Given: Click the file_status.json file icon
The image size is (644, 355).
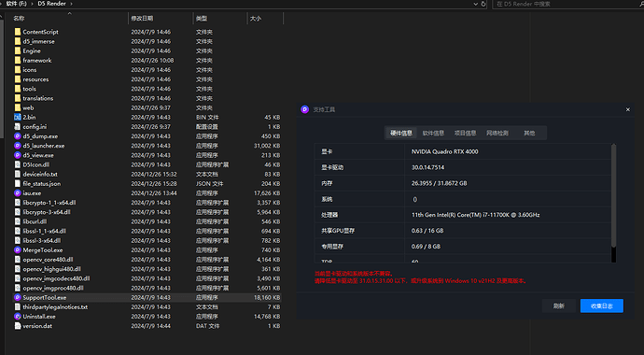Looking at the screenshot, I should point(17,183).
